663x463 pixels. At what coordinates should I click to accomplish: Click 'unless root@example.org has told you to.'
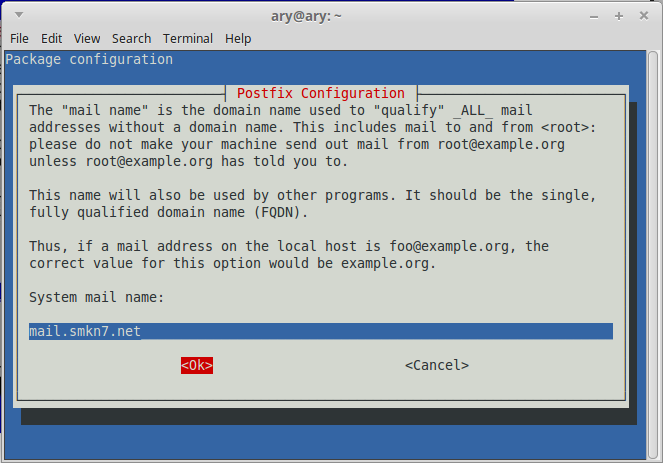click(x=188, y=161)
